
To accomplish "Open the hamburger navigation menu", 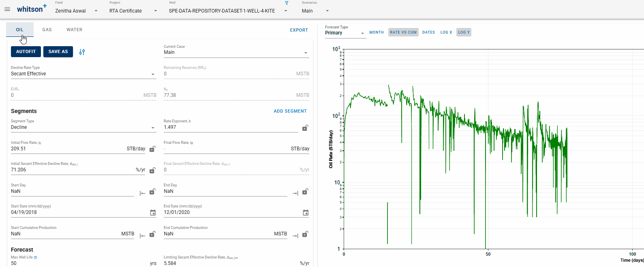I will (7, 9).
